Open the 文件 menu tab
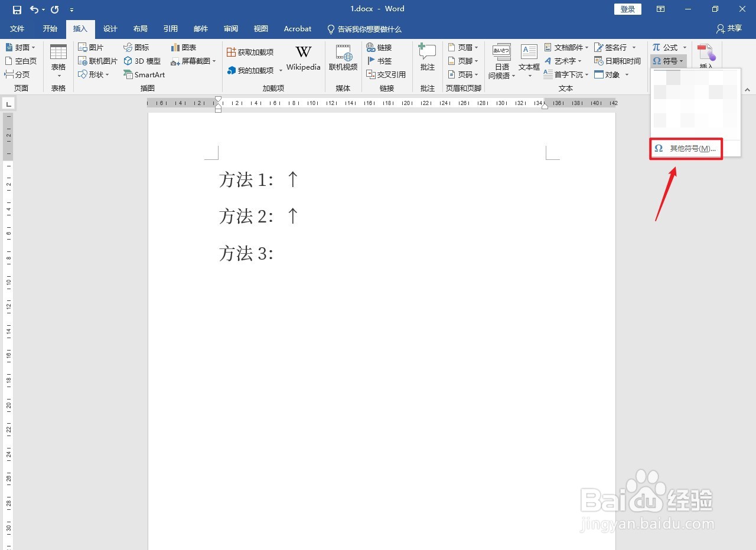756x550 pixels. [17, 28]
